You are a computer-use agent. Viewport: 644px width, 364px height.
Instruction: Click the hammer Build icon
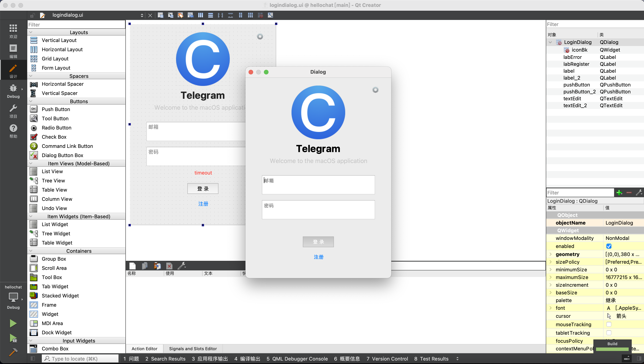pos(13,352)
